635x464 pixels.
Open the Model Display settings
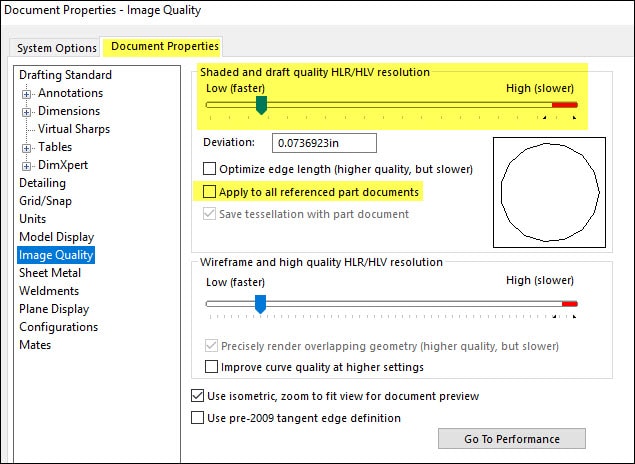tap(57, 237)
